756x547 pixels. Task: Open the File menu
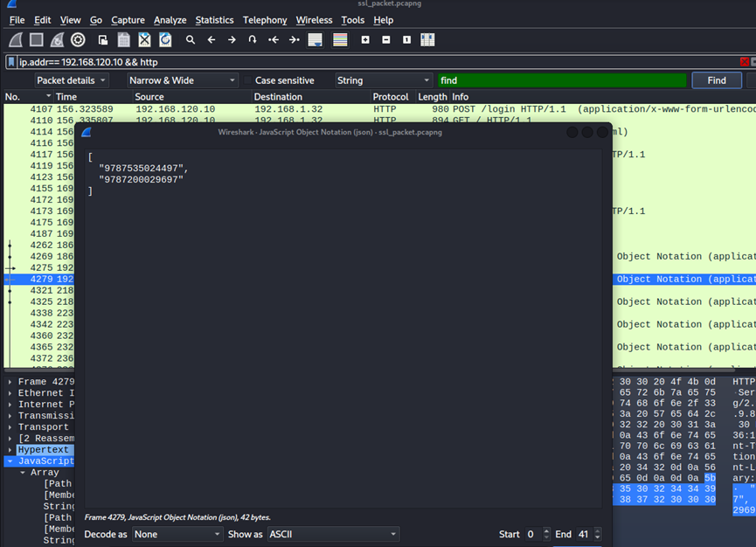(x=17, y=20)
